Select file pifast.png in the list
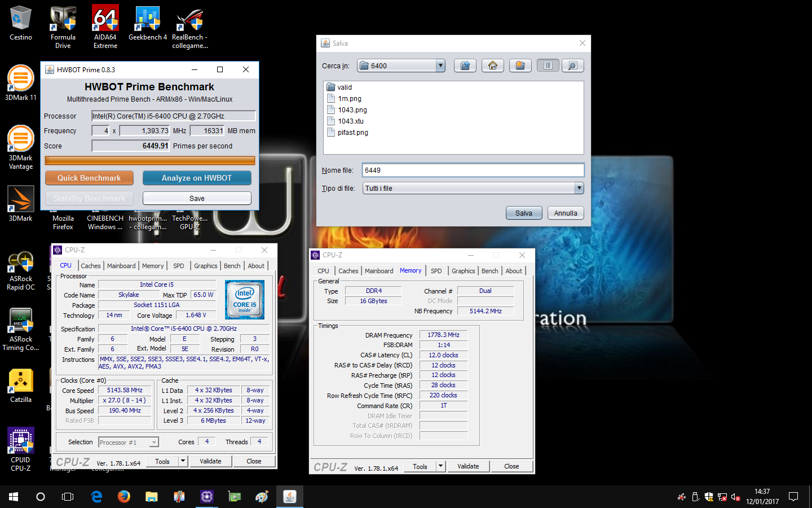The width and height of the screenshot is (812, 508). point(347,132)
